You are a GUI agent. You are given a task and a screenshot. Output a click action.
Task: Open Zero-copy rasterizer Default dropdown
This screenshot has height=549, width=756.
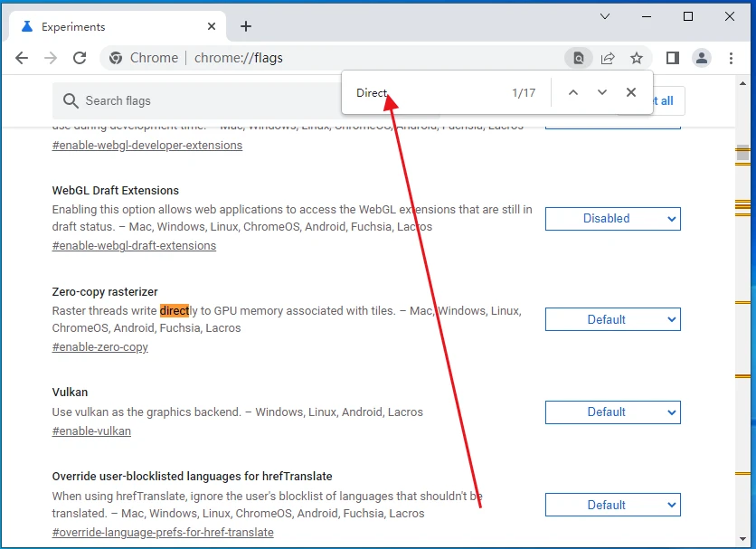pos(612,319)
